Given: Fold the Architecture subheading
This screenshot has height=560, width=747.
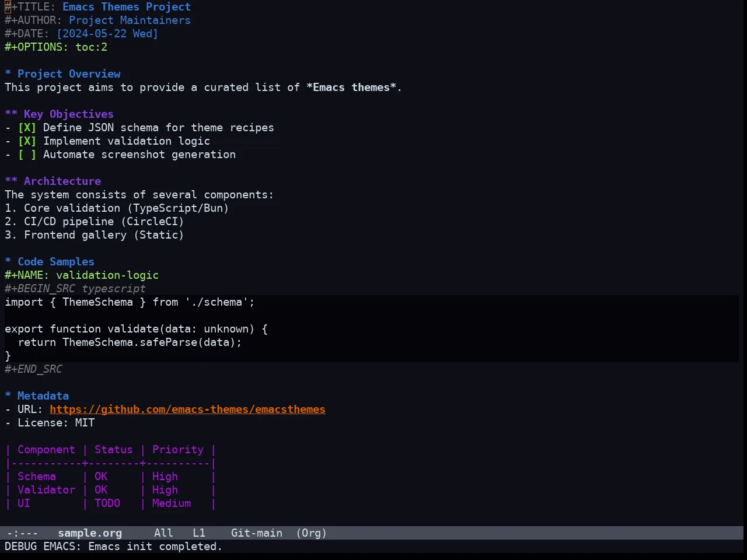Looking at the screenshot, I should 53,181.
